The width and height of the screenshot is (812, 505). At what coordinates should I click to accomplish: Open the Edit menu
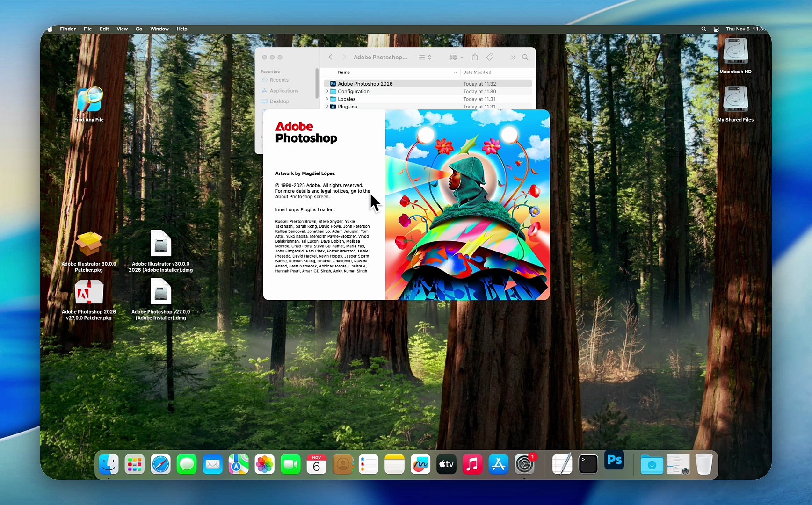[x=104, y=29]
